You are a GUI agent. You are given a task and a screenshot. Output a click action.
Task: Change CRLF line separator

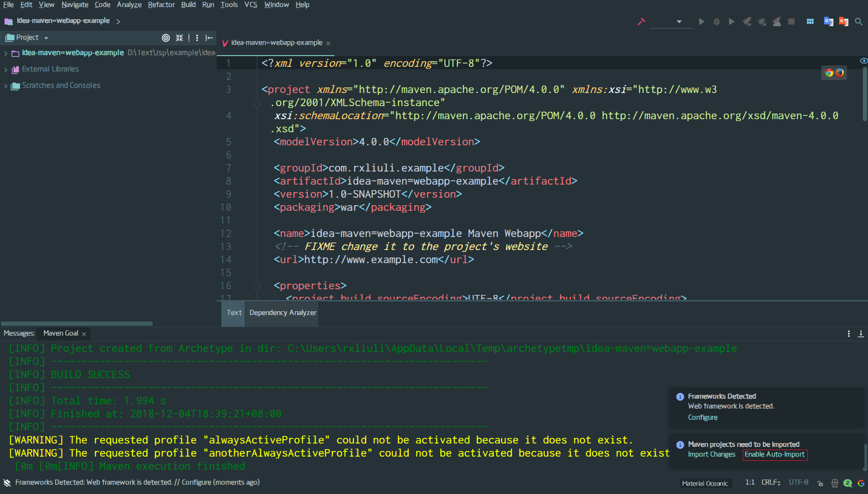coord(771,483)
